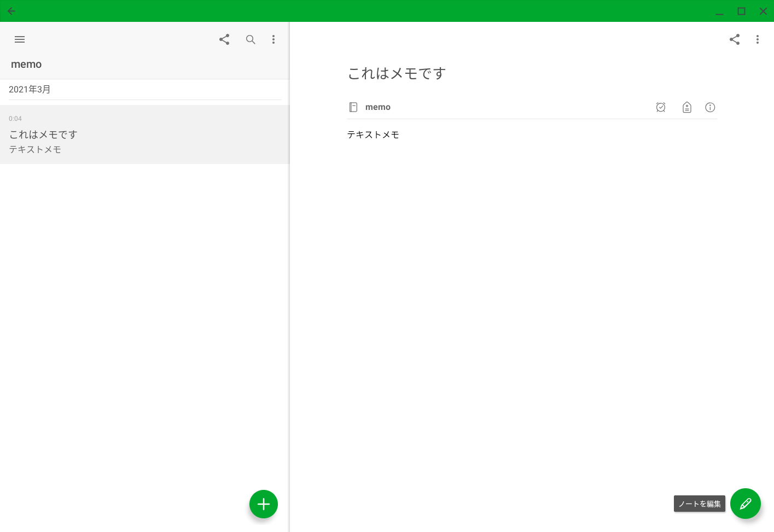Viewport: 774px width, 532px height.
Task: Click the share icon in notes list toolbar
Action: point(224,39)
